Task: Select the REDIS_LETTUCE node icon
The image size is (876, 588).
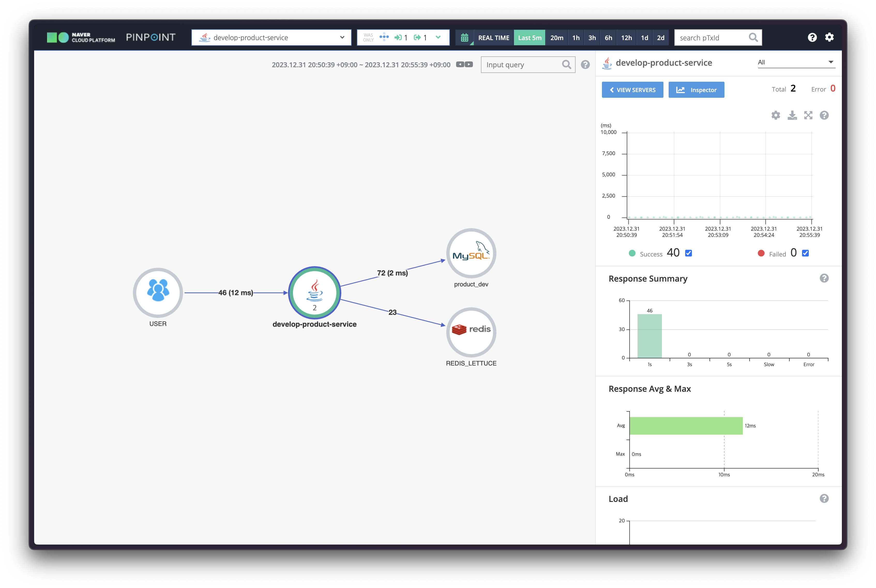Action: (x=471, y=332)
